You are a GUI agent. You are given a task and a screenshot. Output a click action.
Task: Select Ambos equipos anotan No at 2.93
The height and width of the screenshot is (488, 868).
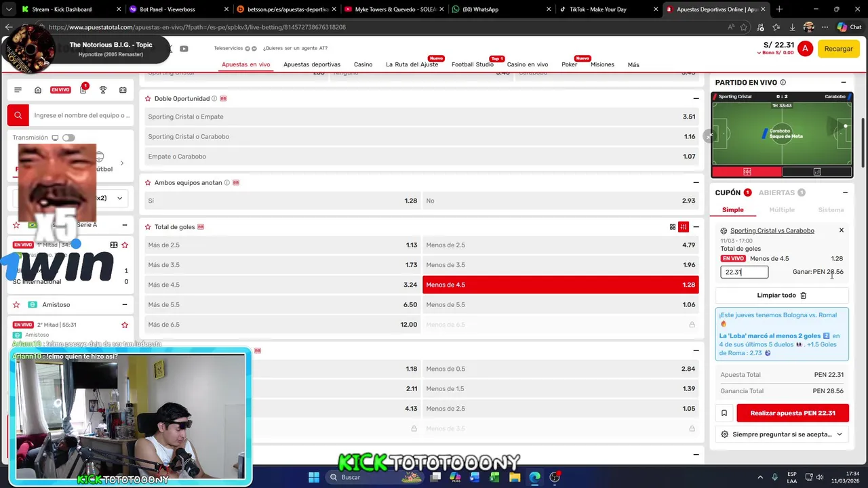coord(560,201)
